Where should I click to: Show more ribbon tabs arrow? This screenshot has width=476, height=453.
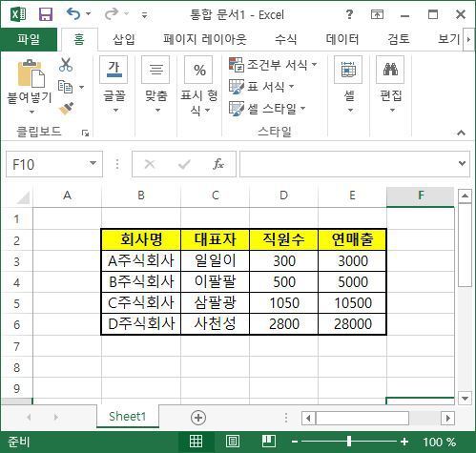click(468, 39)
